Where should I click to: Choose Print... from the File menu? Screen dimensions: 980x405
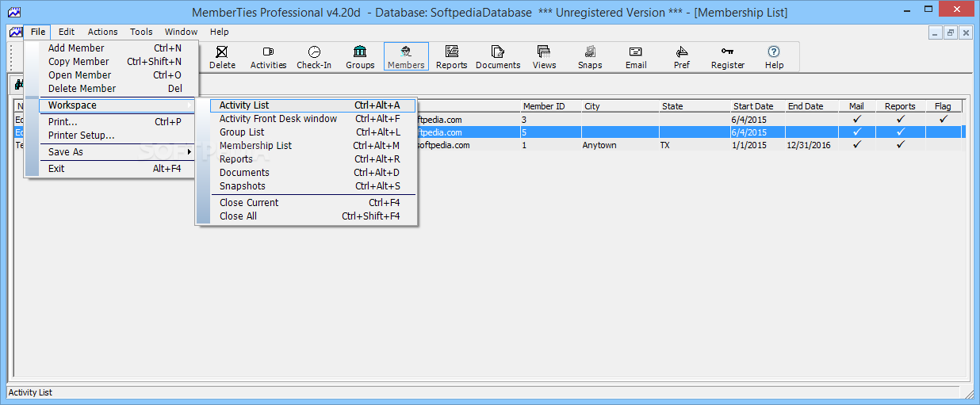click(x=117, y=121)
